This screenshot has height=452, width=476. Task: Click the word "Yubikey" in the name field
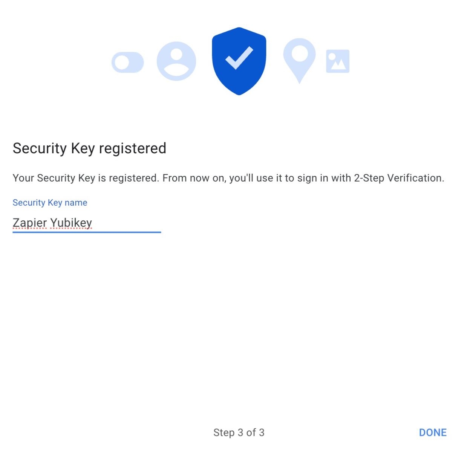tap(71, 223)
